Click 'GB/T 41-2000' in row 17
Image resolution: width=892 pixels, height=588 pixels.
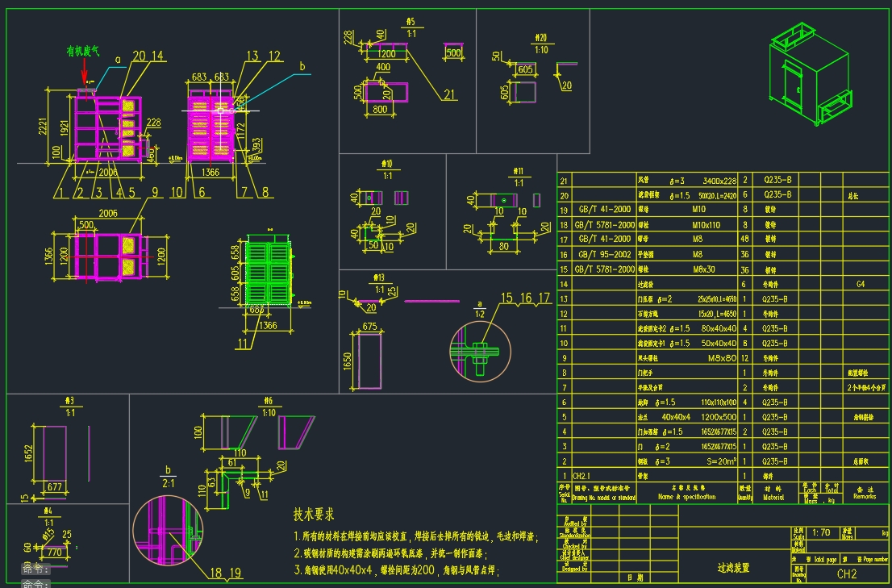click(x=605, y=239)
